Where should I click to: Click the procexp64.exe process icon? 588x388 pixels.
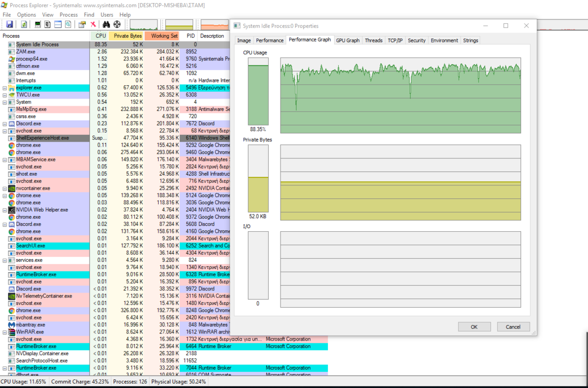tap(12, 59)
